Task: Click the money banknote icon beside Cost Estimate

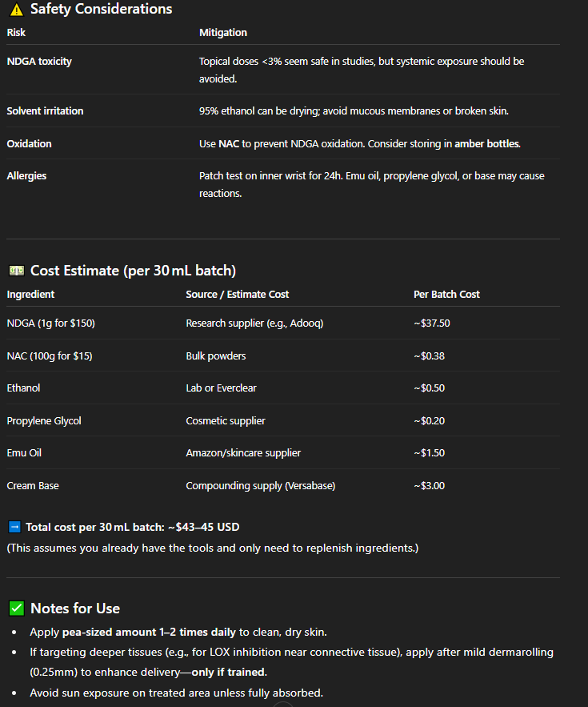Action: [17, 271]
